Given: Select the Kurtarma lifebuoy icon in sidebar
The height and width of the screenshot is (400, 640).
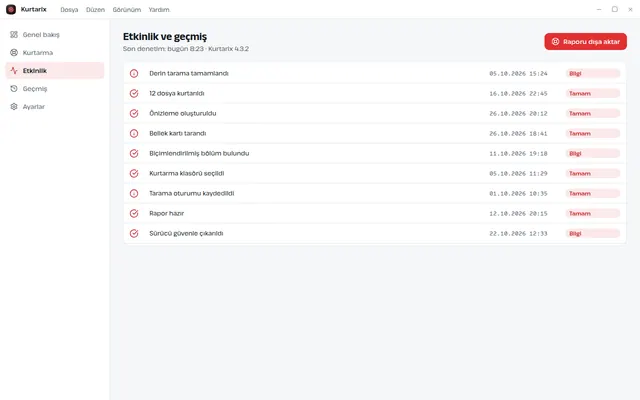Looking at the screenshot, I should click(x=14, y=53).
